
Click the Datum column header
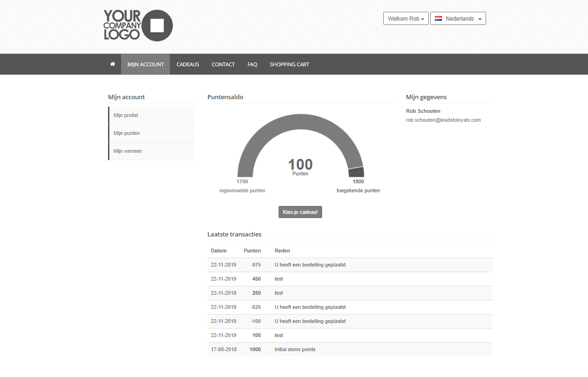pos(218,251)
